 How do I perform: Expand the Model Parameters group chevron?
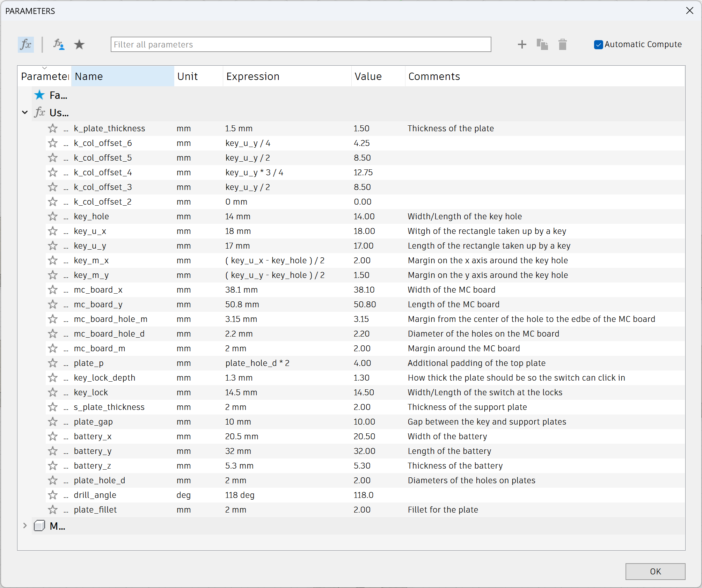(x=25, y=525)
